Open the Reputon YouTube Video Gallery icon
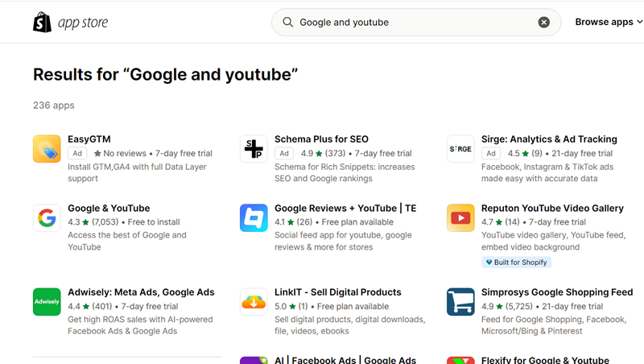Screen dimensions: 644x364 pos(460,217)
